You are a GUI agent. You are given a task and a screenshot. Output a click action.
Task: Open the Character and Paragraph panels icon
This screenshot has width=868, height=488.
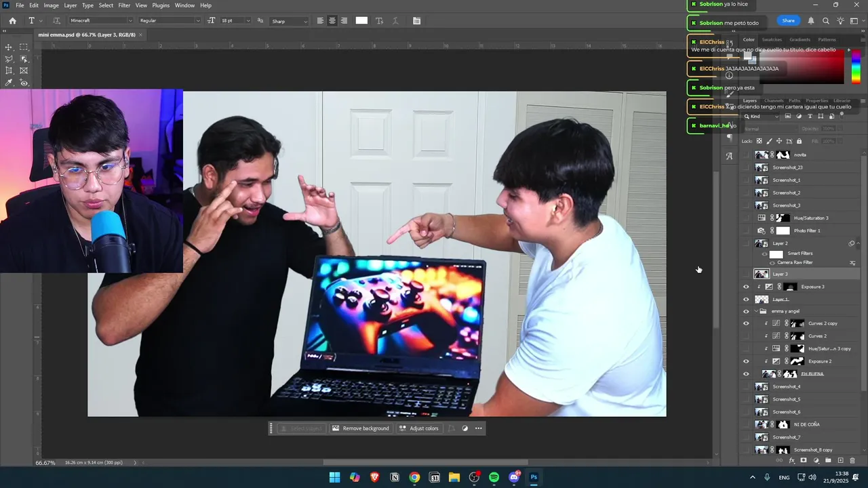tap(416, 20)
